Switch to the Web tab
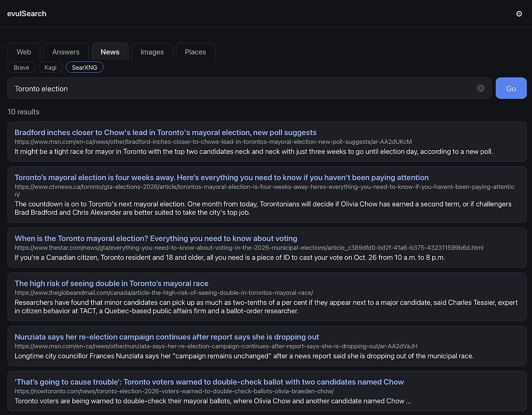The width and height of the screenshot is (532, 415). (x=24, y=52)
